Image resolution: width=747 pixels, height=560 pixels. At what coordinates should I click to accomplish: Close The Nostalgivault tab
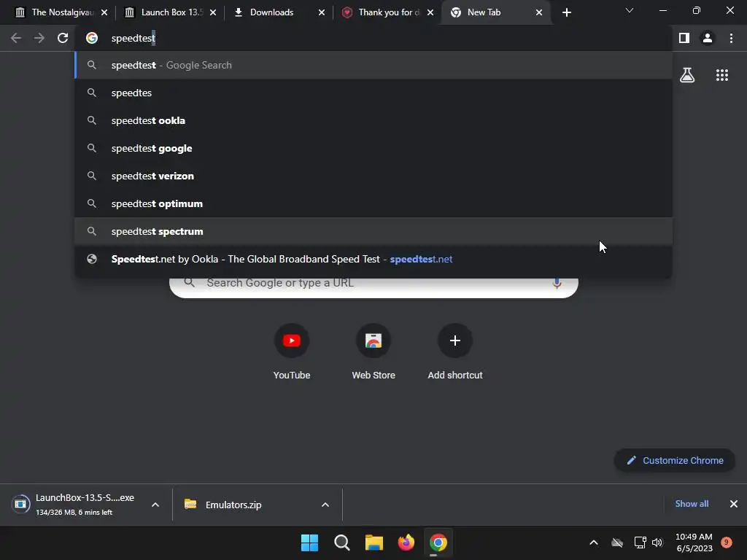tap(104, 12)
